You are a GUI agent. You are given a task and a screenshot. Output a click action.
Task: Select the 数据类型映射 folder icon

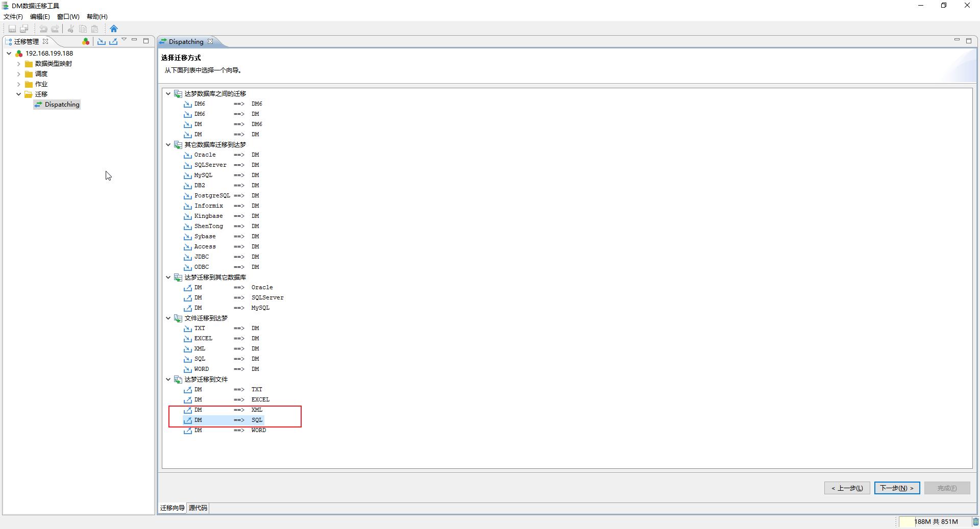click(x=29, y=64)
